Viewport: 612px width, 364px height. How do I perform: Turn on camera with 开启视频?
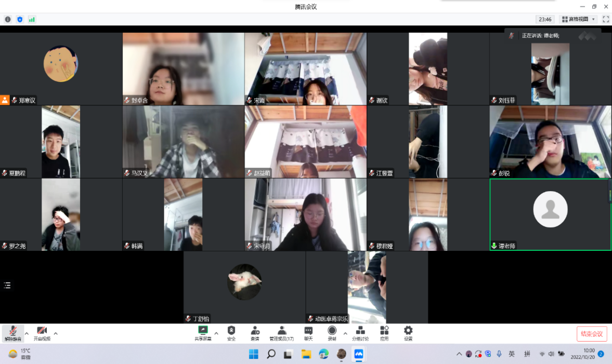tap(42, 333)
